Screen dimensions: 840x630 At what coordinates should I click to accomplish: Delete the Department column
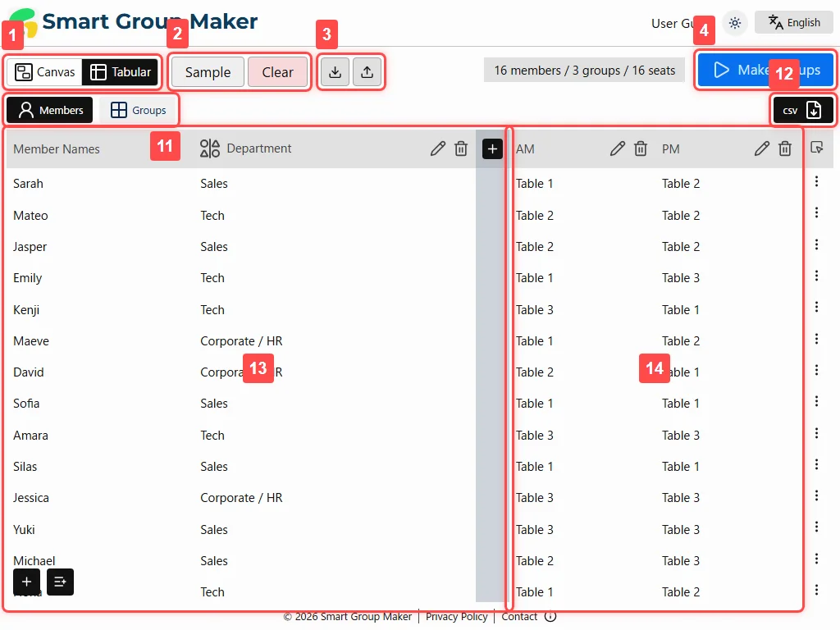click(x=461, y=148)
